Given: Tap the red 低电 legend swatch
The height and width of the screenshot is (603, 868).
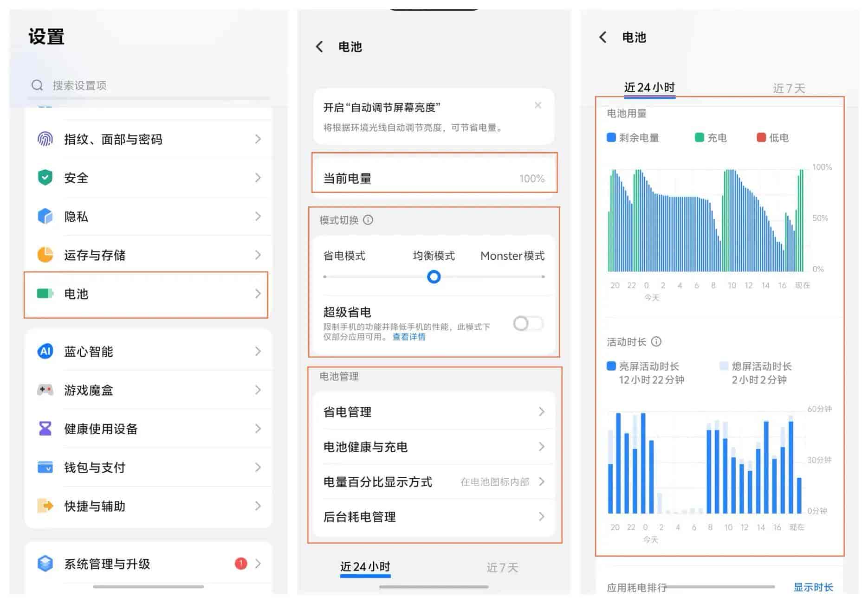Looking at the screenshot, I should click(761, 137).
